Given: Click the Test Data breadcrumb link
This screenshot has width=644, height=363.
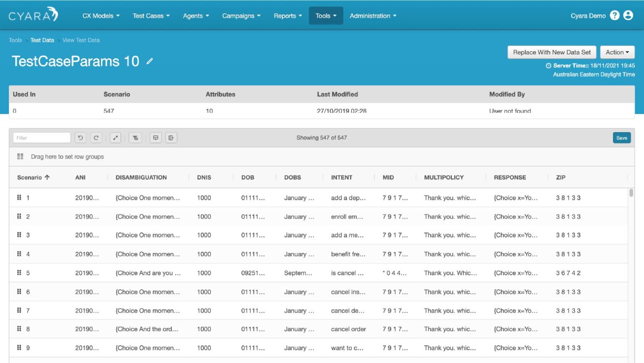Looking at the screenshot, I should [42, 40].
